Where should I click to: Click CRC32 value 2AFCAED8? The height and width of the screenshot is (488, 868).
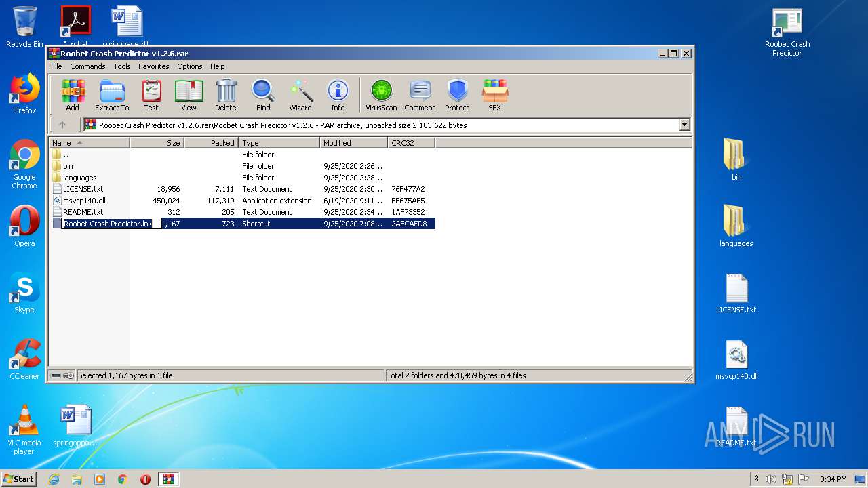[x=409, y=224]
